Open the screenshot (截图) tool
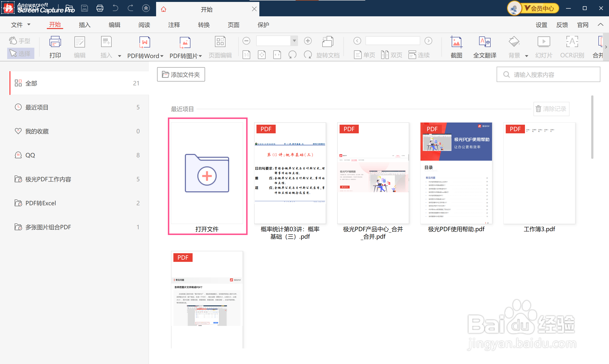 (x=456, y=42)
